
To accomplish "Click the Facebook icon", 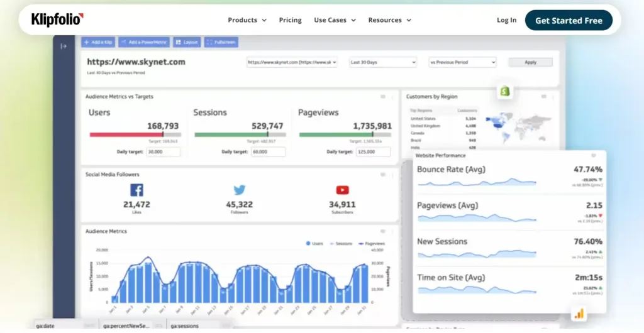I will tap(136, 190).
